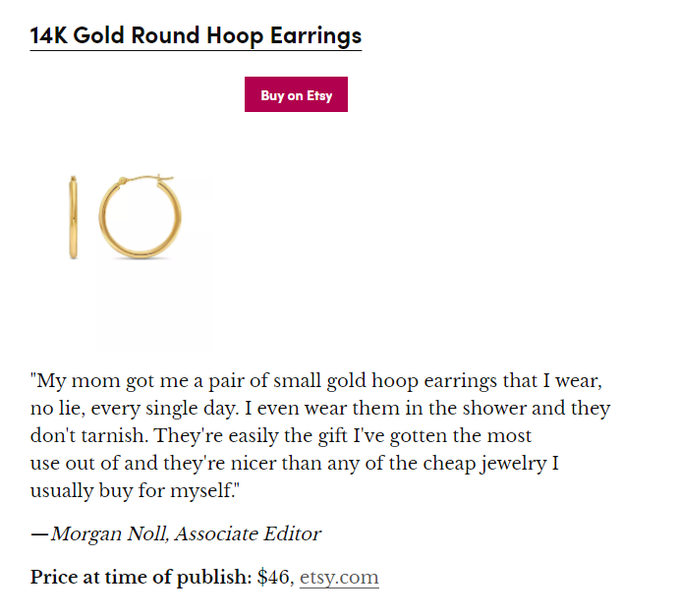Open the 14K Gold Round Hoop Earrings title link
The width and height of the screenshot is (679, 616).
pyautogui.click(x=196, y=35)
